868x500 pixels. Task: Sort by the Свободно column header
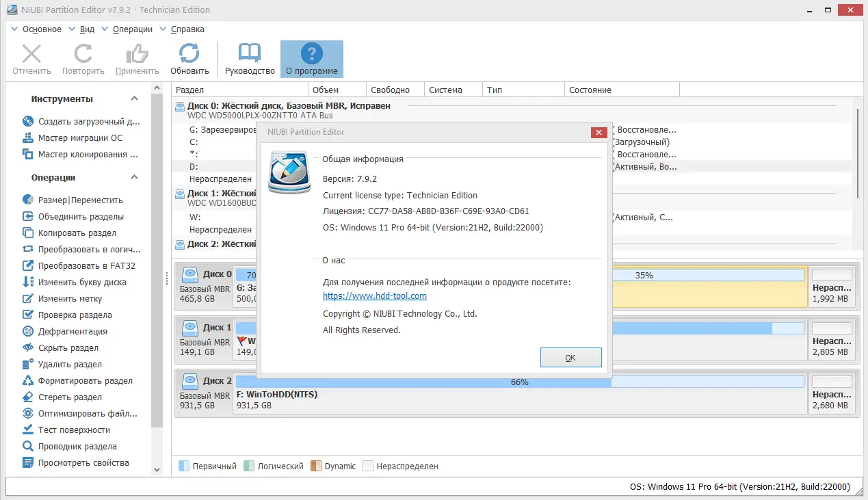[x=395, y=90]
